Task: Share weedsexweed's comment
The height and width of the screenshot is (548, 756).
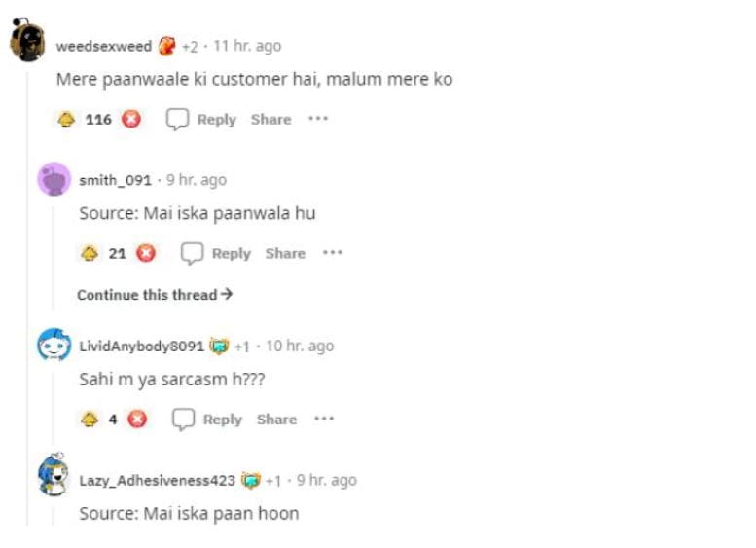Action: pyautogui.click(x=270, y=119)
